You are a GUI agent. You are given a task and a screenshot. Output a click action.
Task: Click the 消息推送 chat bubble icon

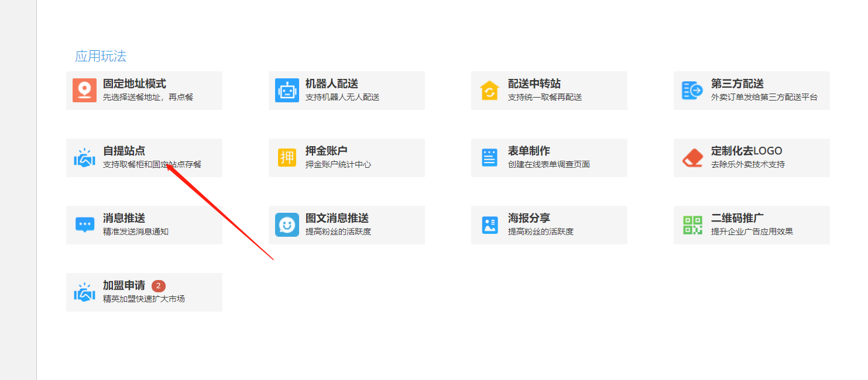click(x=85, y=224)
